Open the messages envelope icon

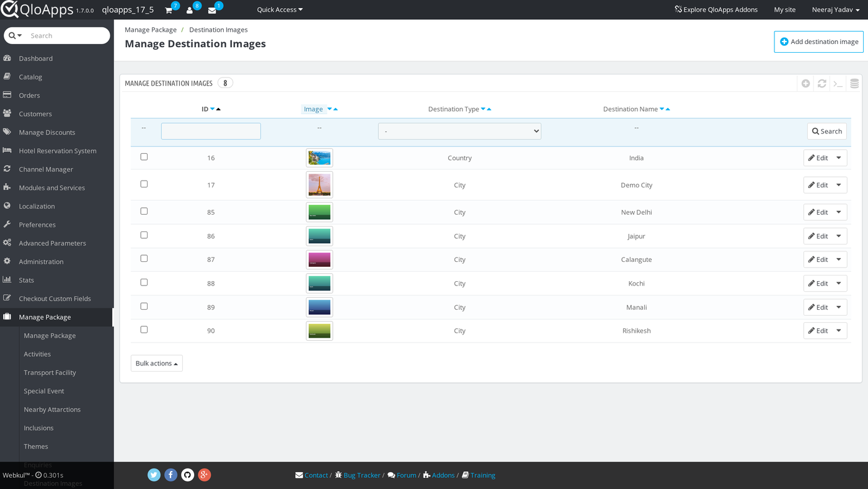[x=212, y=10]
